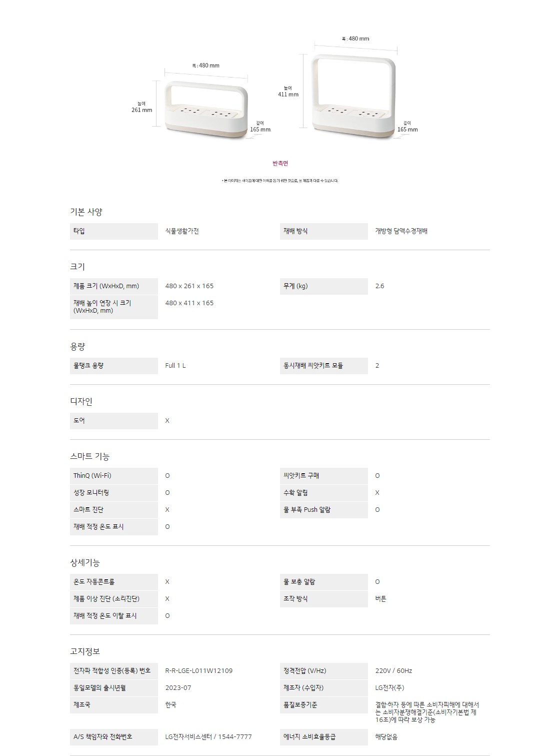The height and width of the screenshot is (756, 560).
Task: Click certification number R-R-LGE-L011W12109
Action: point(198,671)
